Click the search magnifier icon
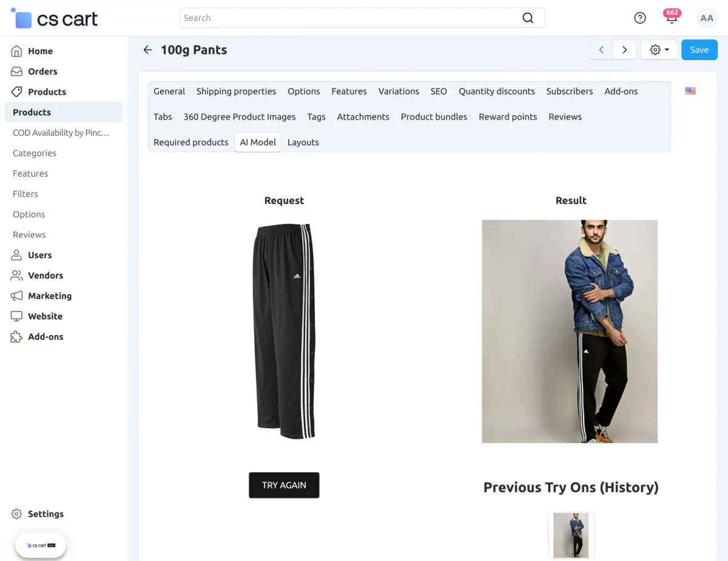The width and height of the screenshot is (728, 561). pyautogui.click(x=527, y=18)
